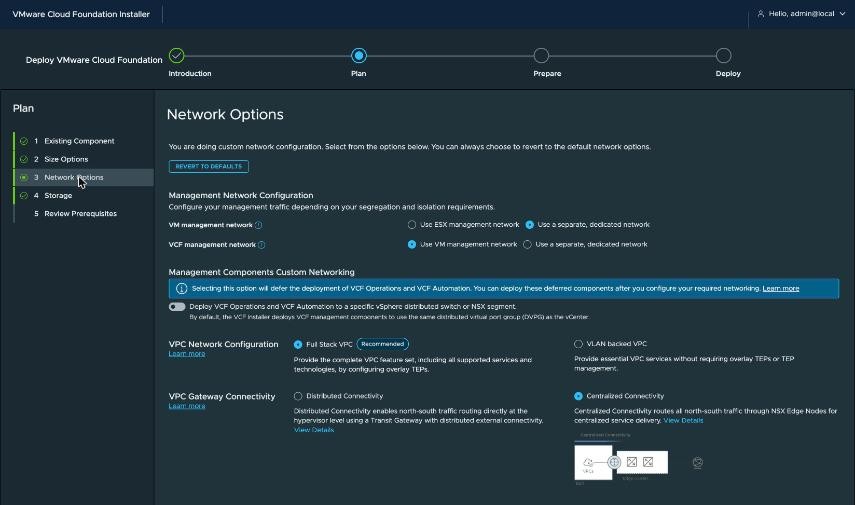Click the info circle icon in the blue banner
The height and width of the screenshot is (505, 855).
[182, 288]
